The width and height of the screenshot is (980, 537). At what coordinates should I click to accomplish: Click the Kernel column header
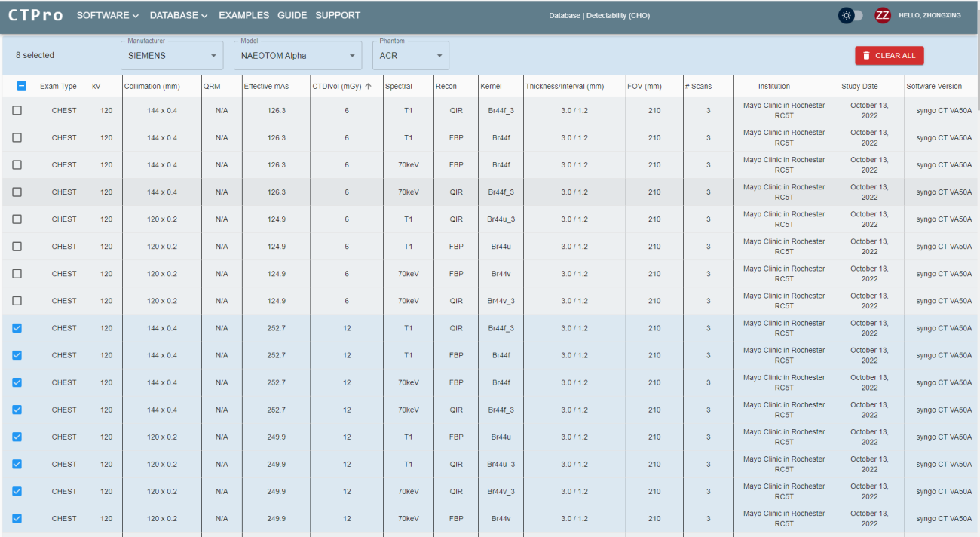491,86
